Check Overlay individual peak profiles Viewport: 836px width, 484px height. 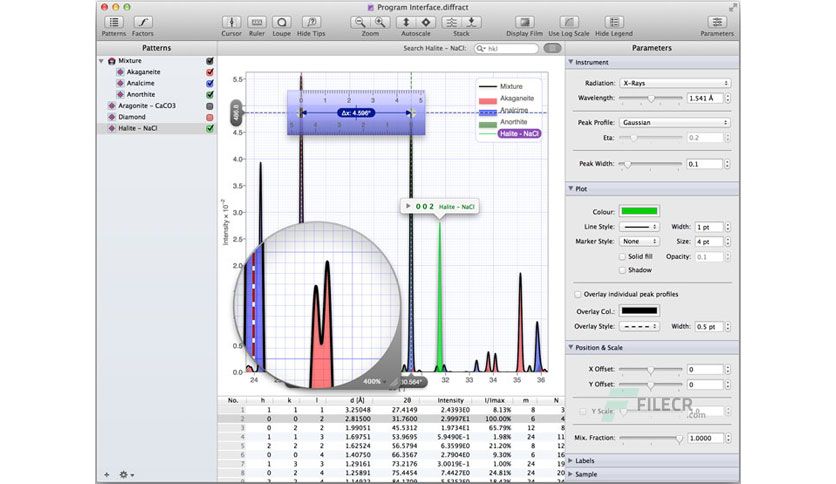tap(577, 294)
